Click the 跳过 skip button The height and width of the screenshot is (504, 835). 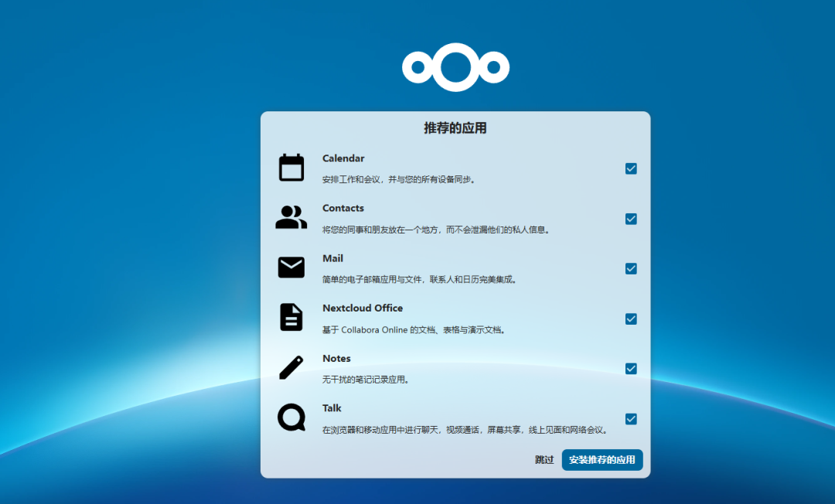click(x=544, y=460)
